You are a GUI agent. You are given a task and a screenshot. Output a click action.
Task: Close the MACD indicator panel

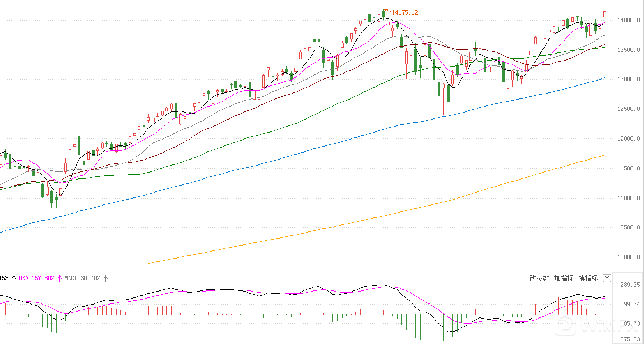click(x=607, y=279)
